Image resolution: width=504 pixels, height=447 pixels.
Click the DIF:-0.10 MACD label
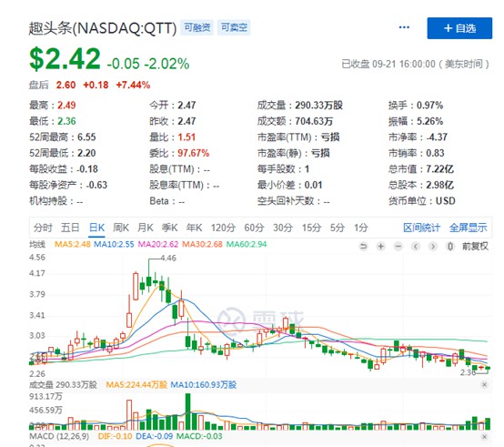115,436
